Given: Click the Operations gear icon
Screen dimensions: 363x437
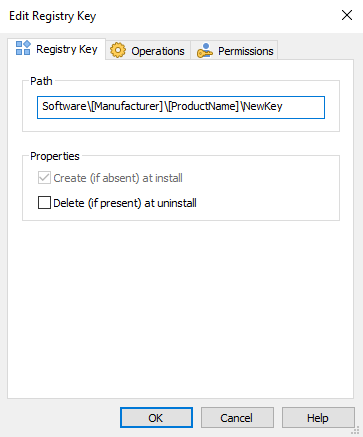Looking at the screenshot, I should click(118, 51).
